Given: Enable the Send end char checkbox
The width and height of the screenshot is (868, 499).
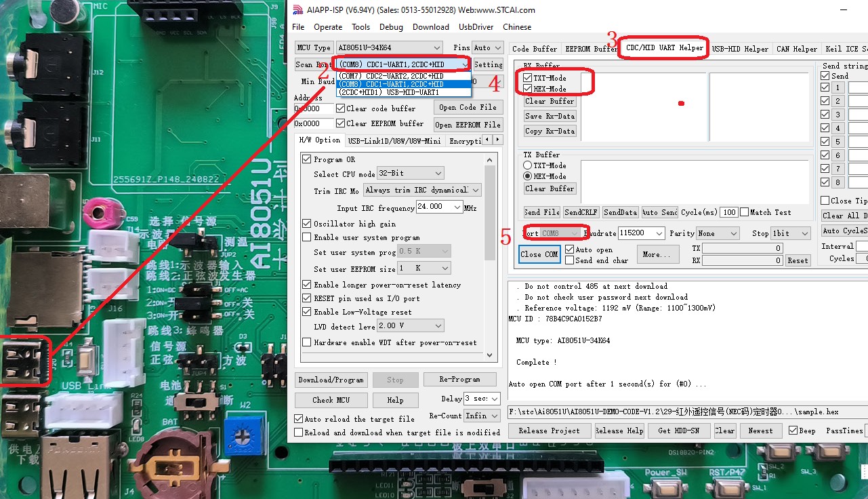Looking at the screenshot, I should (569, 260).
